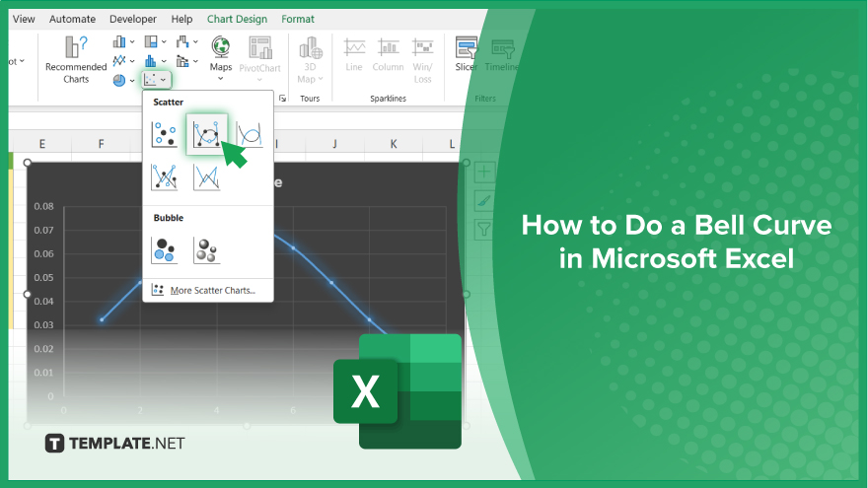Click the Insert Statistic Chart icon

[x=151, y=61]
